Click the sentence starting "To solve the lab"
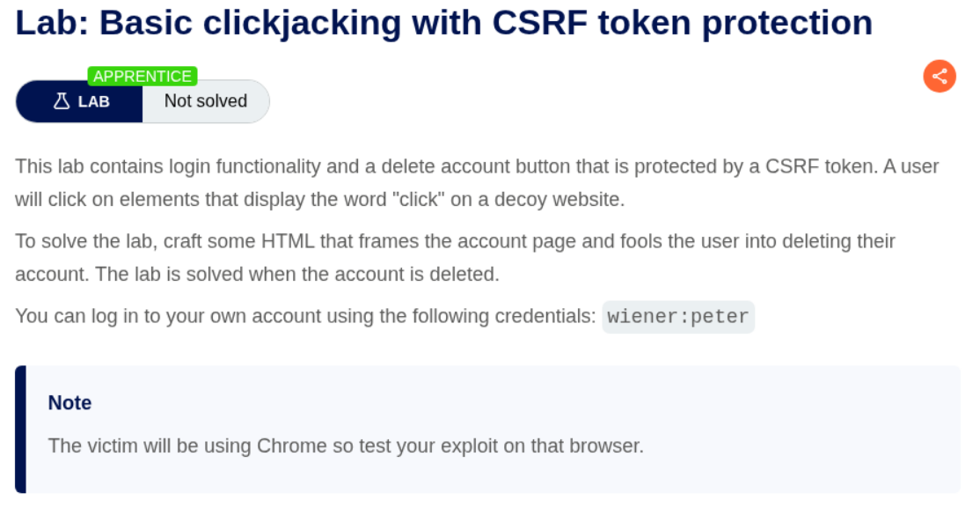980x515 pixels. (264, 241)
